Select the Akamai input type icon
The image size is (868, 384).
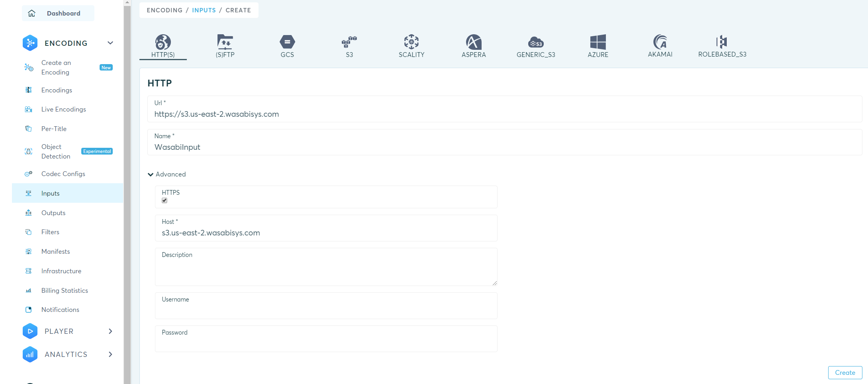pyautogui.click(x=660, y=42)
